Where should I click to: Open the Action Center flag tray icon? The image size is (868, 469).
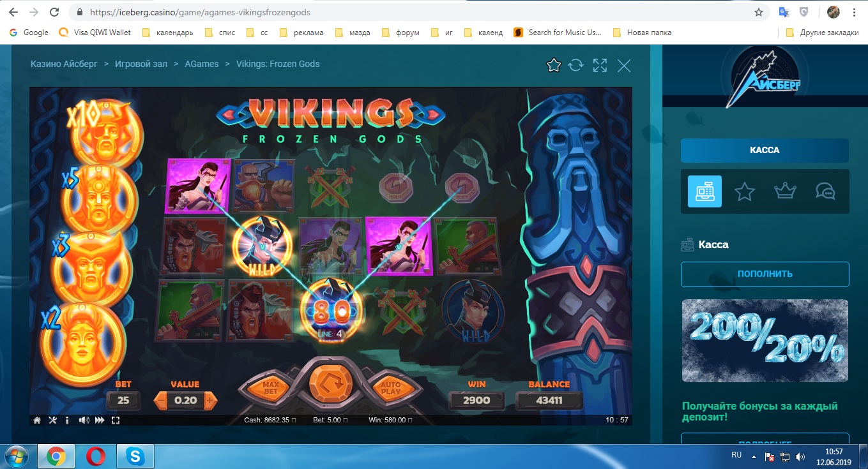pyautogui.click(x=770, y=457)
